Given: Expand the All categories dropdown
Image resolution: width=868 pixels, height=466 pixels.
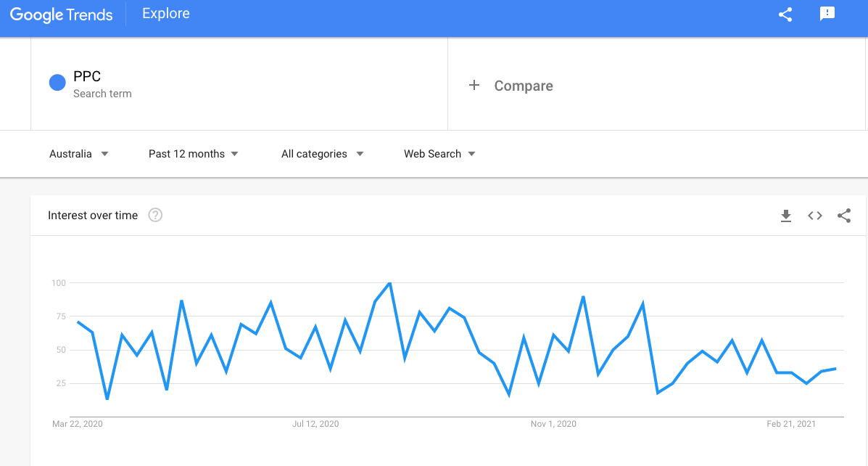Looking at the screenshot, I should tap(322, 153).
